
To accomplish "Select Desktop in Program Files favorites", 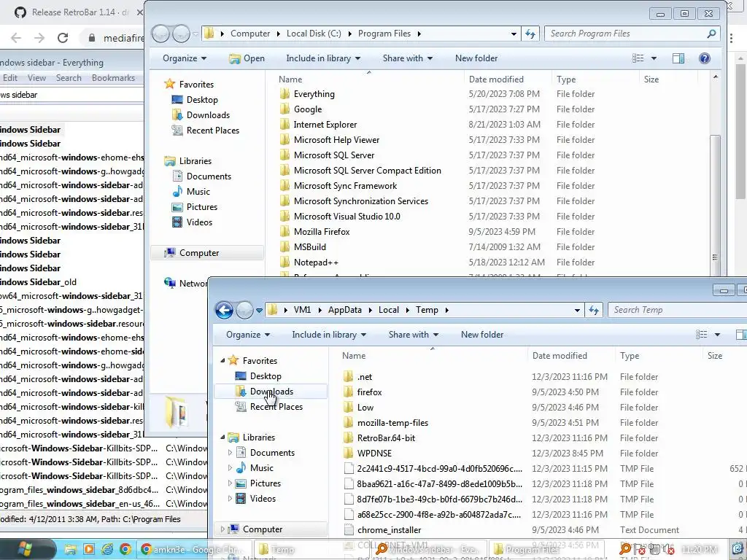I will (202, 99).
